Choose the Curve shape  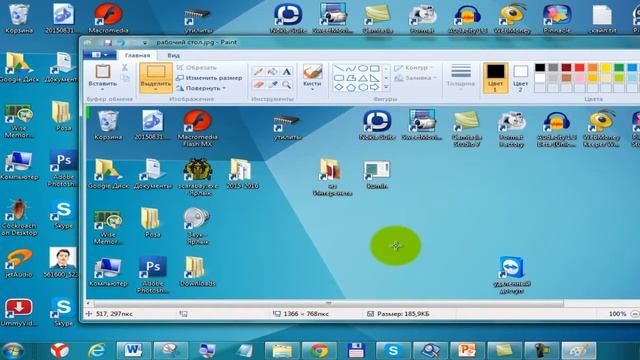(x=351, y=68)
